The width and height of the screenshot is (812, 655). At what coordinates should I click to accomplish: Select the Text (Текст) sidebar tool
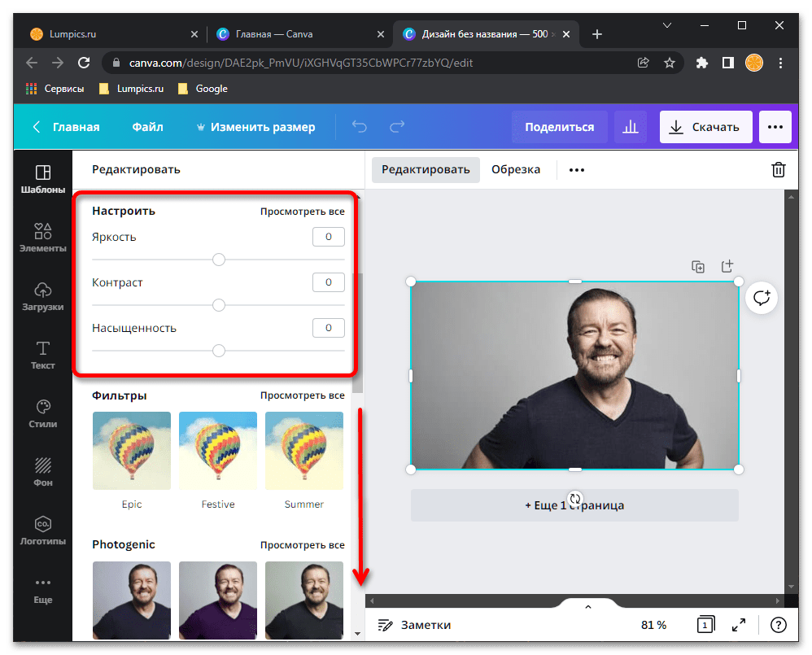43,355
